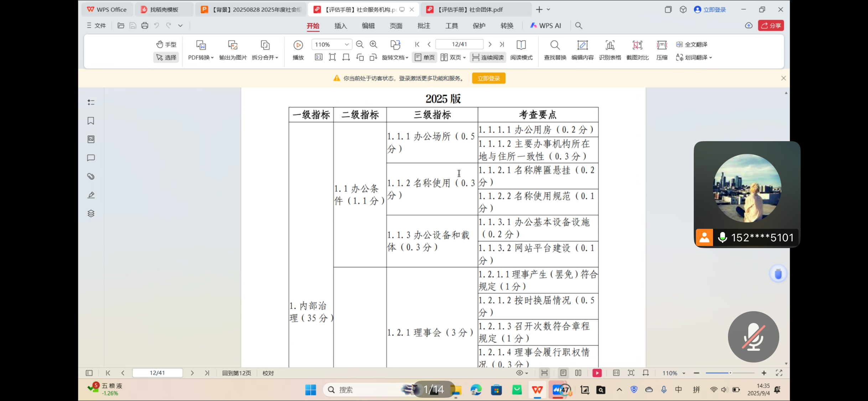Go to previous page in ribbon
This screenshot has height=401, width=868.
click(x=429, y=44)
